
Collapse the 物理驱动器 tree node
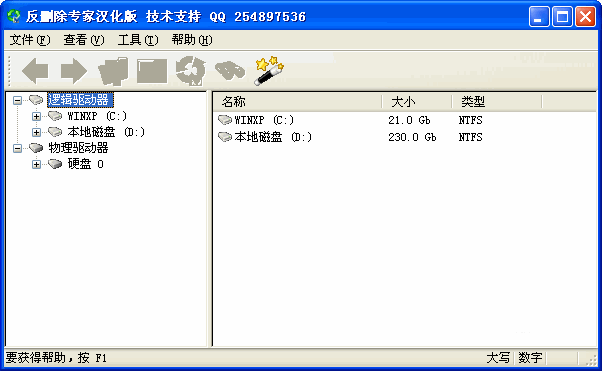coord(17,148)
